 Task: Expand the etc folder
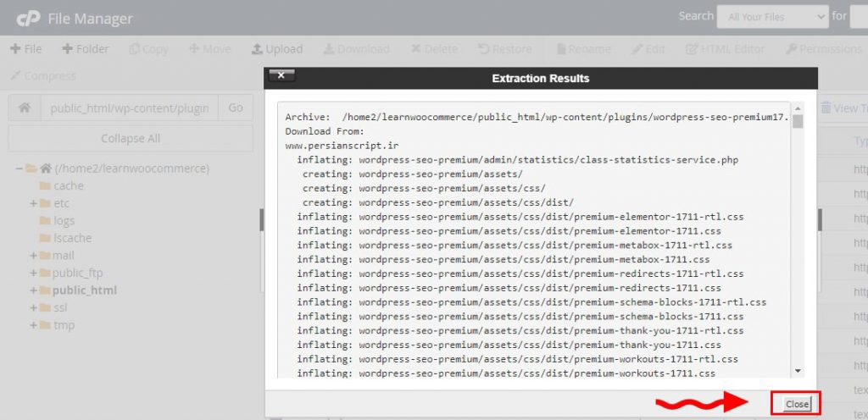pos(34,203)
